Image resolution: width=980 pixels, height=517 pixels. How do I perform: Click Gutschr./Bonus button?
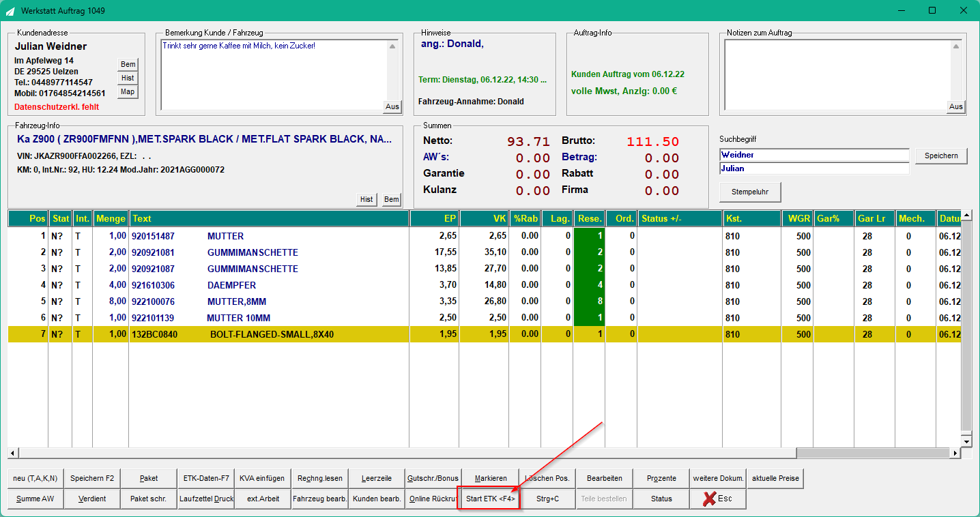[433, 478]
